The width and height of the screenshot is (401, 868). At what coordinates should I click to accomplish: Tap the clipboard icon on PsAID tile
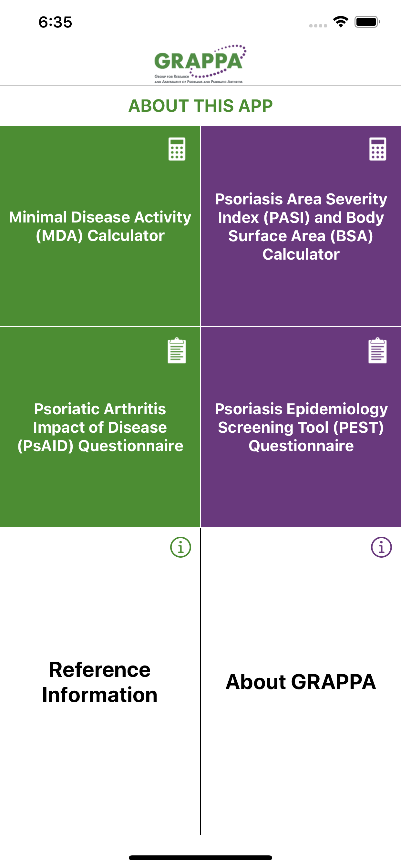[x=177, y=350]
